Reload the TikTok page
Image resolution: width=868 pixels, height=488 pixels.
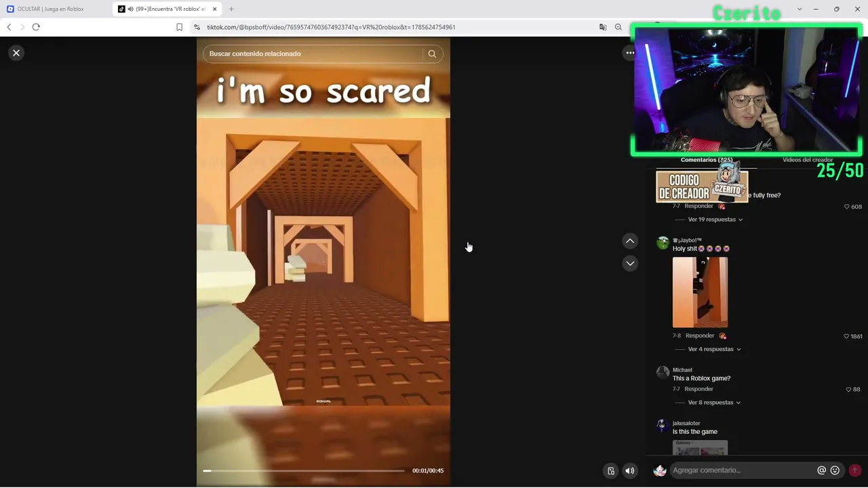click(36, 27)
